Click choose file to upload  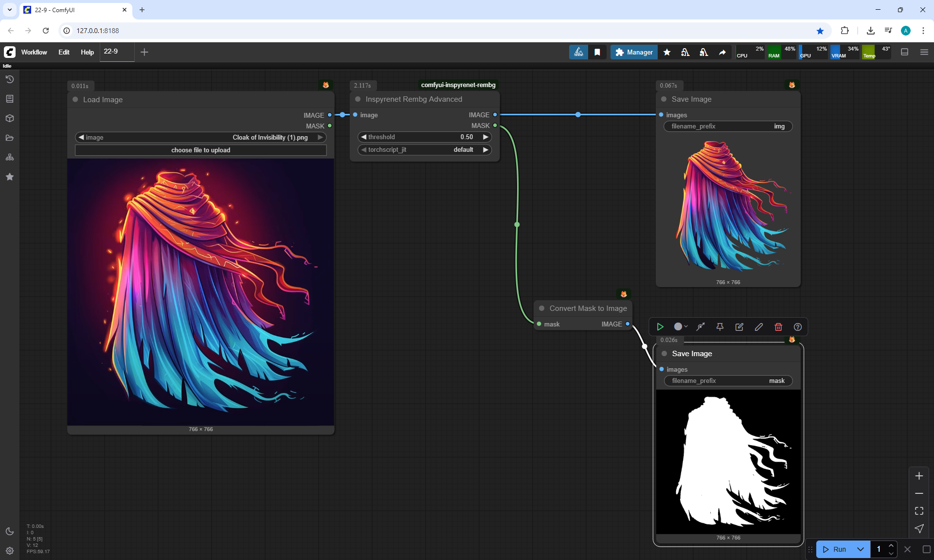[200, 150]
